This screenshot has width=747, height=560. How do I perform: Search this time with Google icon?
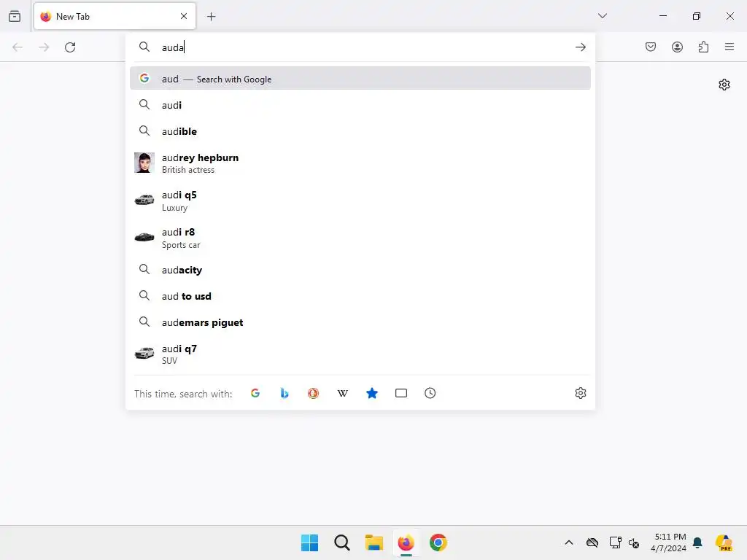click(x=255, y=393)
